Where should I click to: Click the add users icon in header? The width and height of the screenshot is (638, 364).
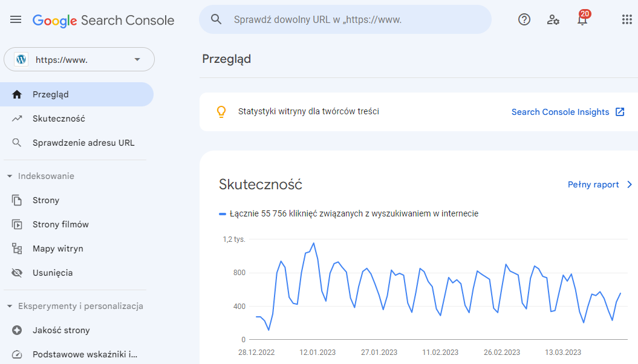coord(553,19)
